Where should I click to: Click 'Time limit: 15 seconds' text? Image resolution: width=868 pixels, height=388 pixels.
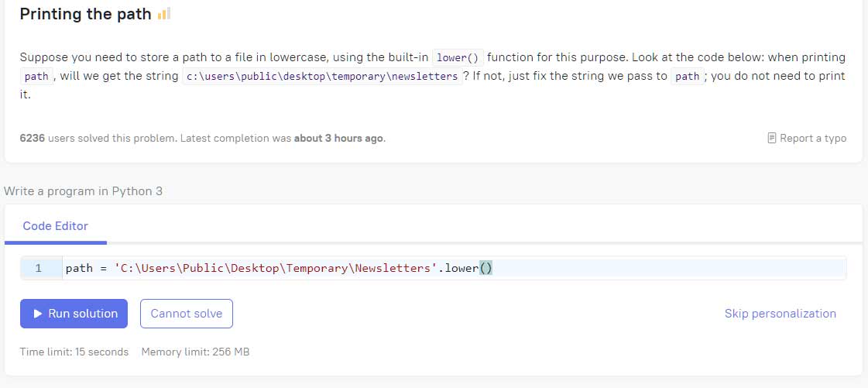click(x=74, y=352)
